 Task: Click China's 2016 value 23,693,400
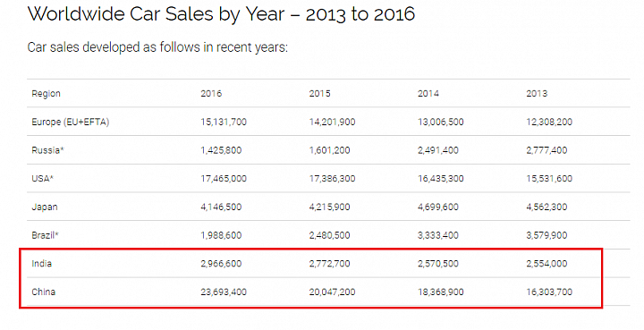224,292
